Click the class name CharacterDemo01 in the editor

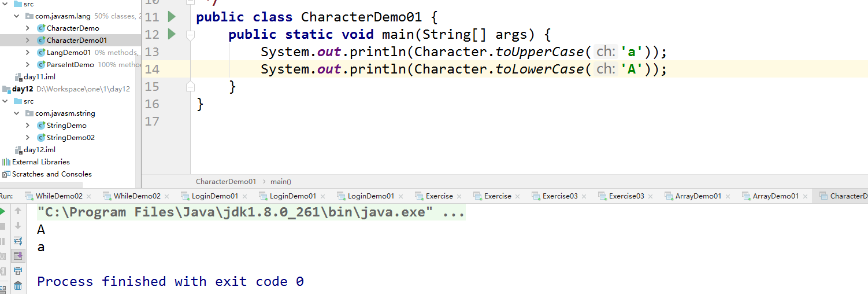362,17
